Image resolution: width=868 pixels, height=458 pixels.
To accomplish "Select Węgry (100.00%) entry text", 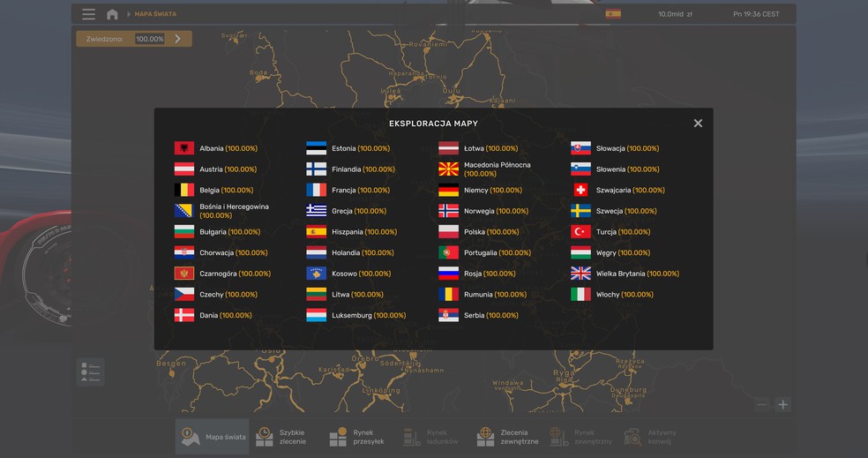I will [624, 253].
